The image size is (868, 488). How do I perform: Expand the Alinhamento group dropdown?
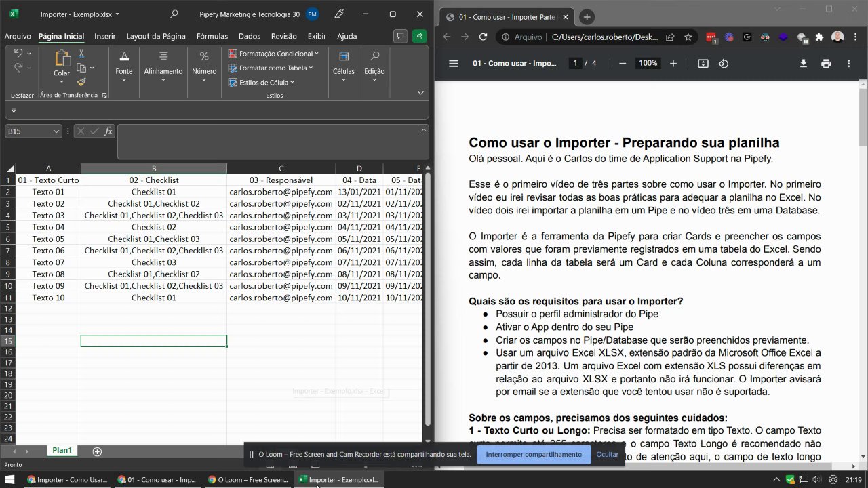163,80
